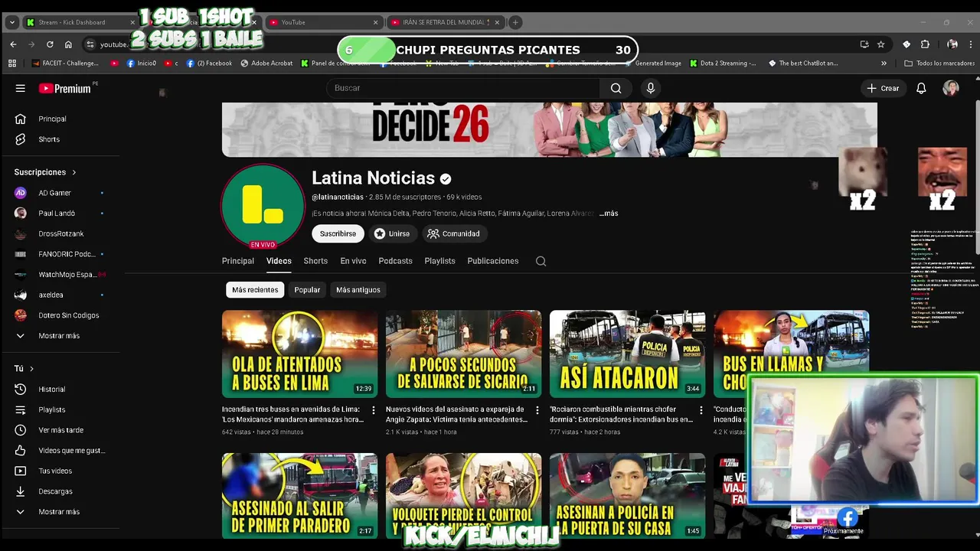980x551 pixels.
Task: Switch to channel Playlists tab
Action: click(x=439, y=261)
